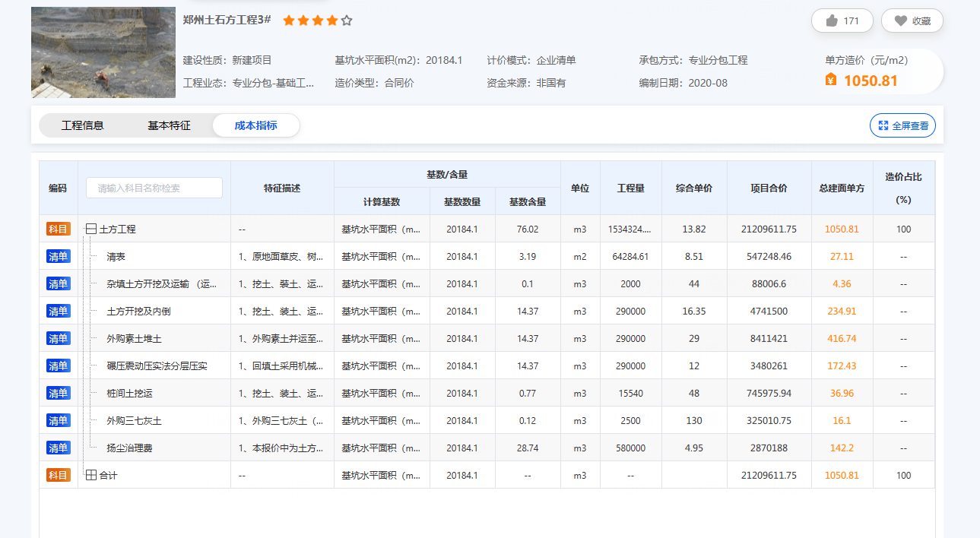Open fullscreen view with 全屏查看
This screenshot has height=538, width=980.
click(x=902, y=126)
